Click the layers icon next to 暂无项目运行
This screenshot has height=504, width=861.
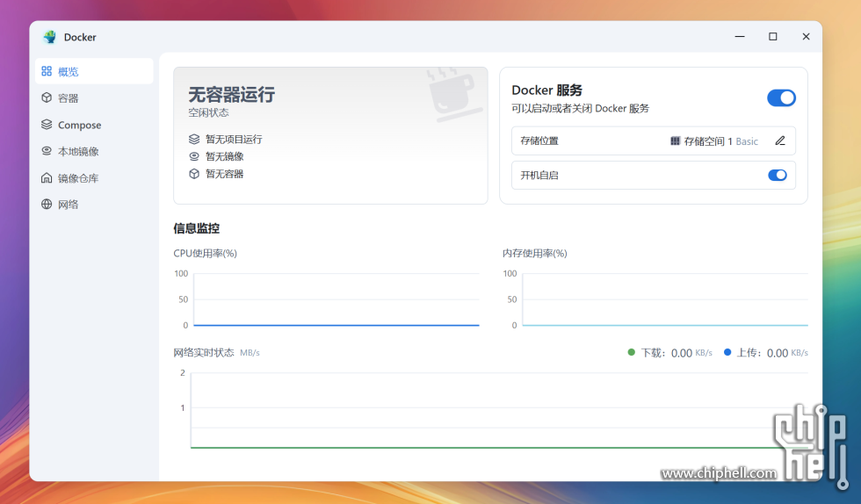pyautogui.click(x=194, y=139)
